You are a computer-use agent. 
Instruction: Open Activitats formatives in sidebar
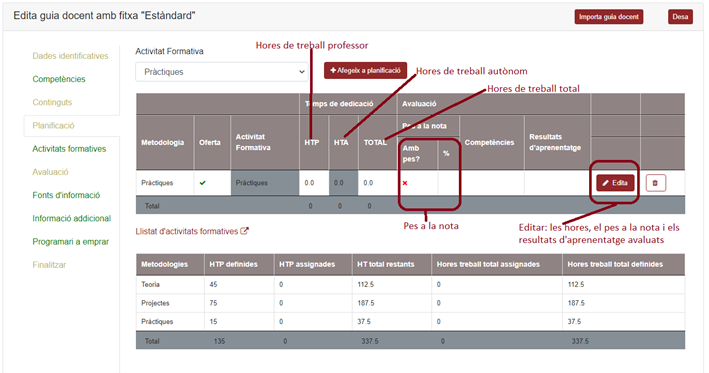pyautogui.click(x=69, y=149)
